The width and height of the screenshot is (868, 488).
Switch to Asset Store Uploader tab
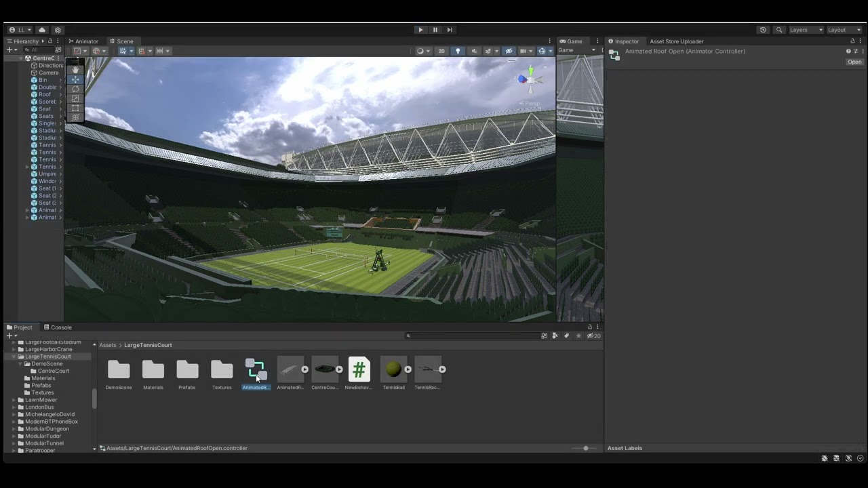point(676,41)
